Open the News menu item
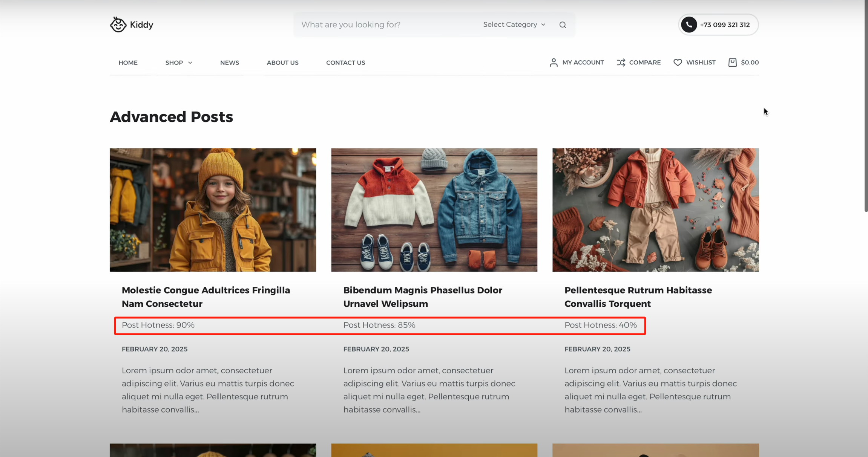The image size is (868, 457). coord(229,63)
